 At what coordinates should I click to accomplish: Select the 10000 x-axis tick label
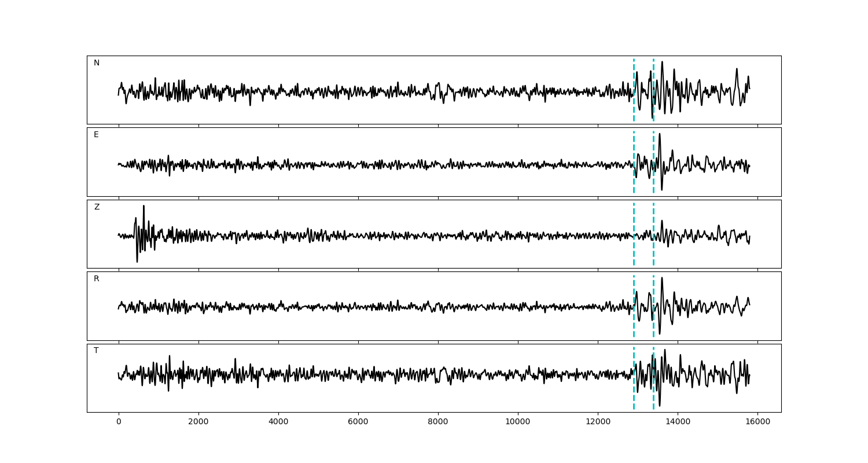tap(518, 422)
